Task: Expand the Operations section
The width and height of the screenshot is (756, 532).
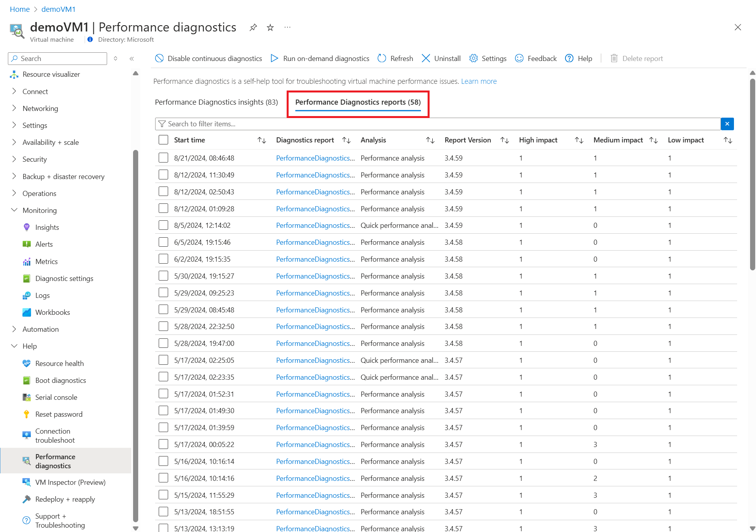Action: pyautogui.click(x=15, y=193)
